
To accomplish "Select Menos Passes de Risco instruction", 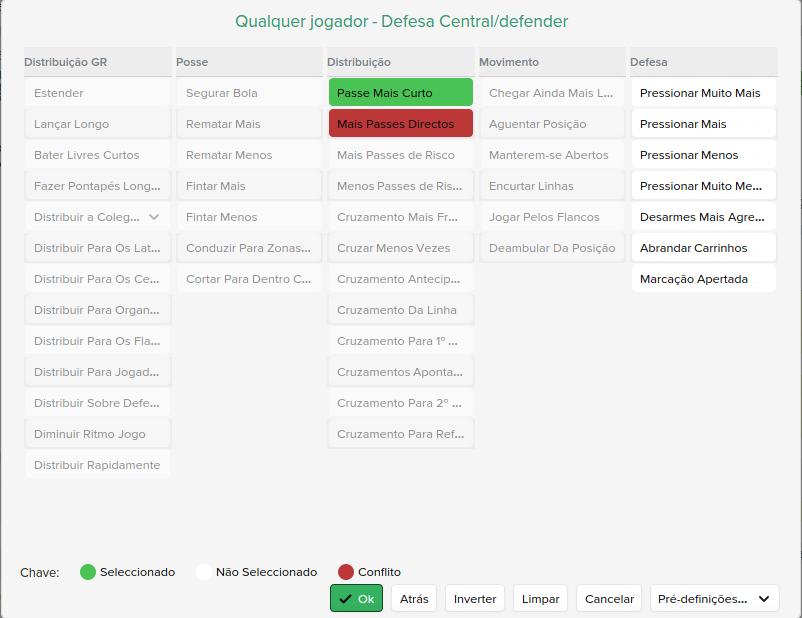I will tap(400, 186).
